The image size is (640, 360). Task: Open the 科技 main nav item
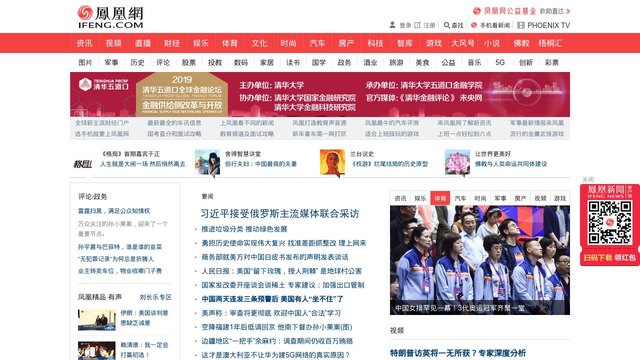coord(376,43)
